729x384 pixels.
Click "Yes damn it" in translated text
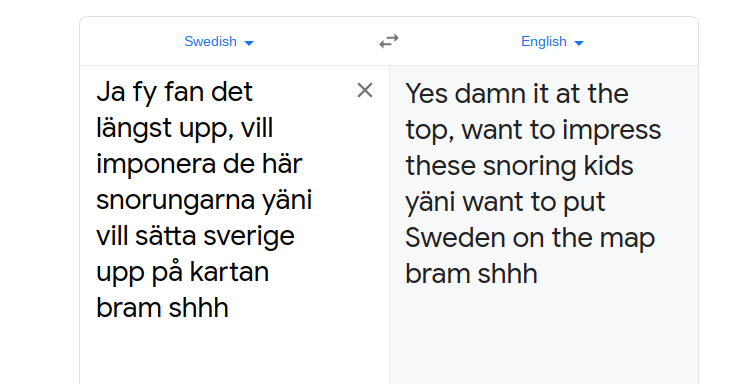point(477,94)
